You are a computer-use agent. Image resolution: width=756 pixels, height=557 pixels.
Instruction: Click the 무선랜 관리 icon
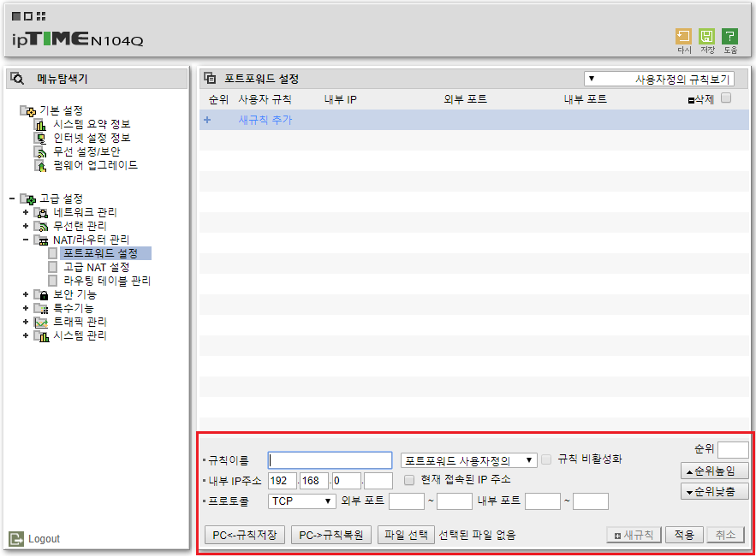pos(41,226)
